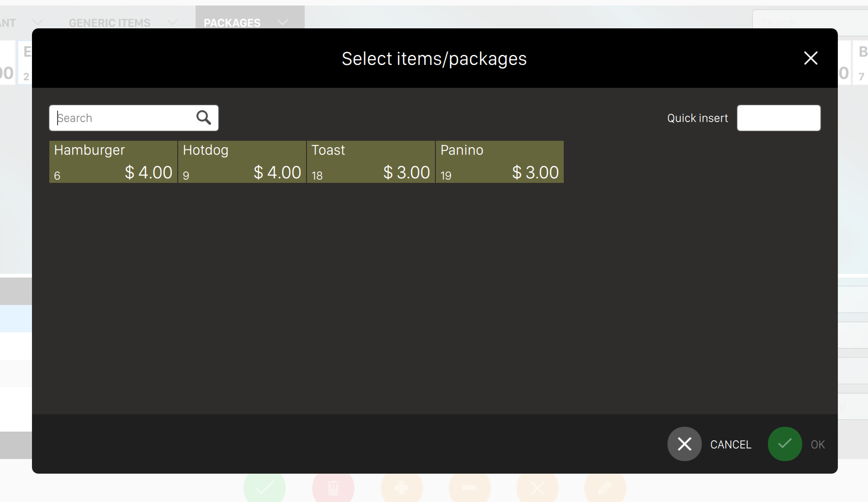868x502 pixels.
Task: Switch to the Packages tab
Action: [232, 22]
